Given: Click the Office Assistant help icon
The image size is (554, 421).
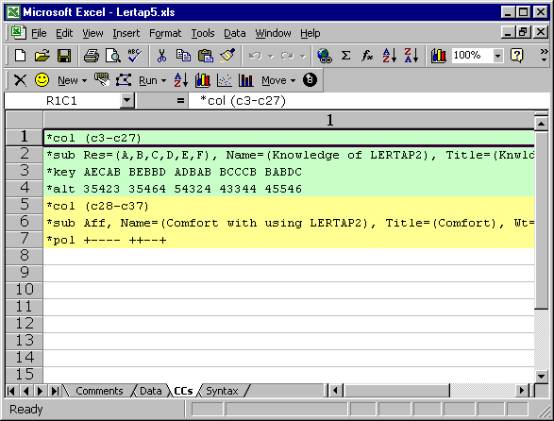Looking at the screenshot, I should [x=517, y=56].
